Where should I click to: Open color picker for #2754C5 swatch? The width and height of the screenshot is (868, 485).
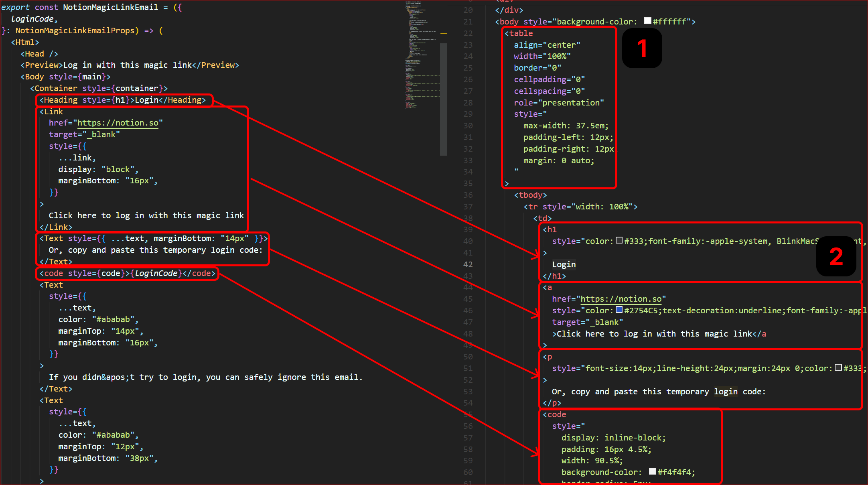pos(619,310)
